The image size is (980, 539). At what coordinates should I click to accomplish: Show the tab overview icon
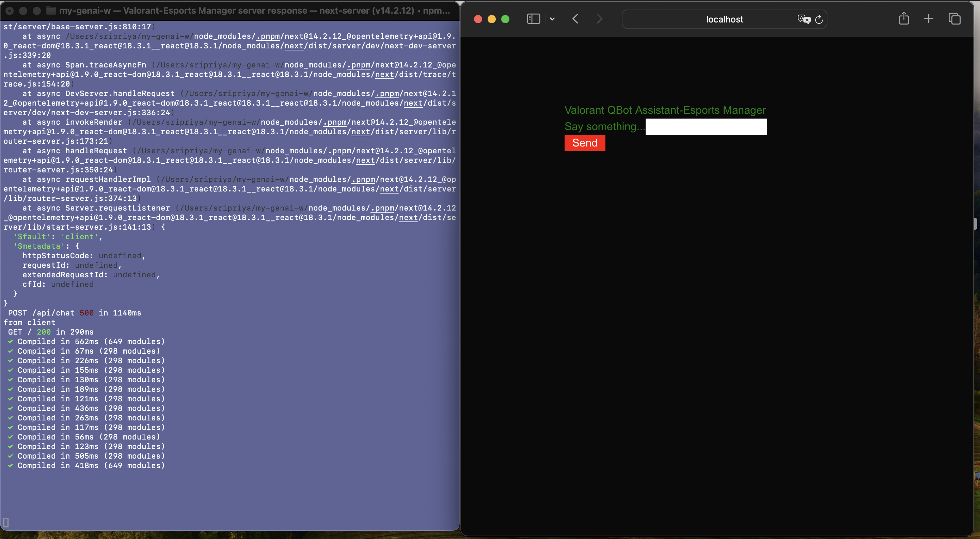[x=954, y=19]
